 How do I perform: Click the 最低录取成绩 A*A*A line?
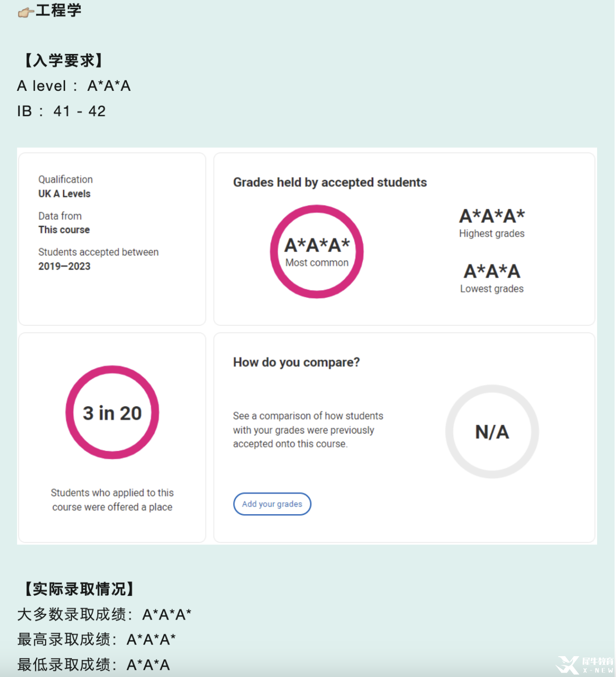click(94, 664)
